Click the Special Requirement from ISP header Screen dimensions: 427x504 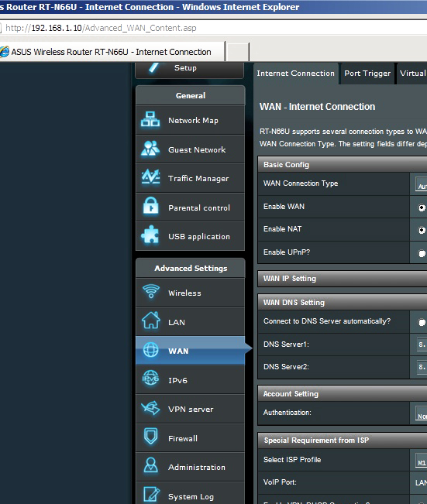[x=343, y=440]
